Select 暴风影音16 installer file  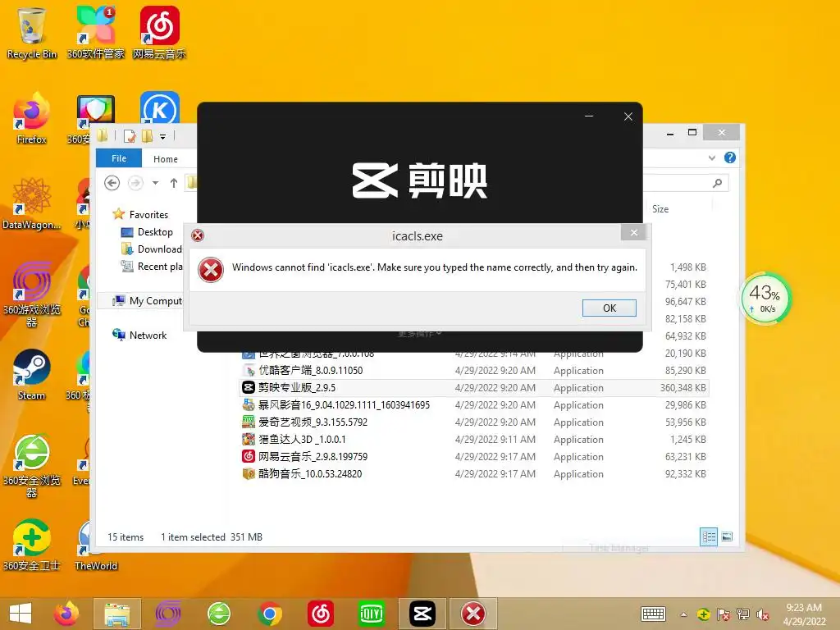click(336, 405)
